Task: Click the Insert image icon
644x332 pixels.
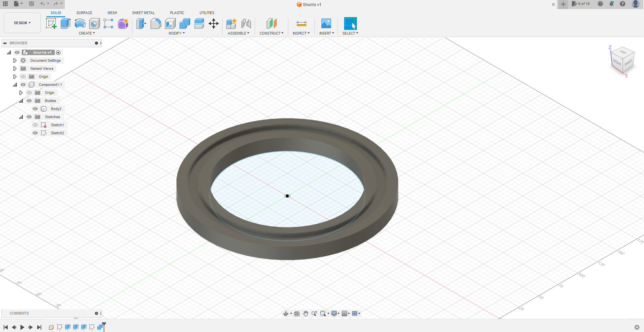Action: tap(326, 23)
